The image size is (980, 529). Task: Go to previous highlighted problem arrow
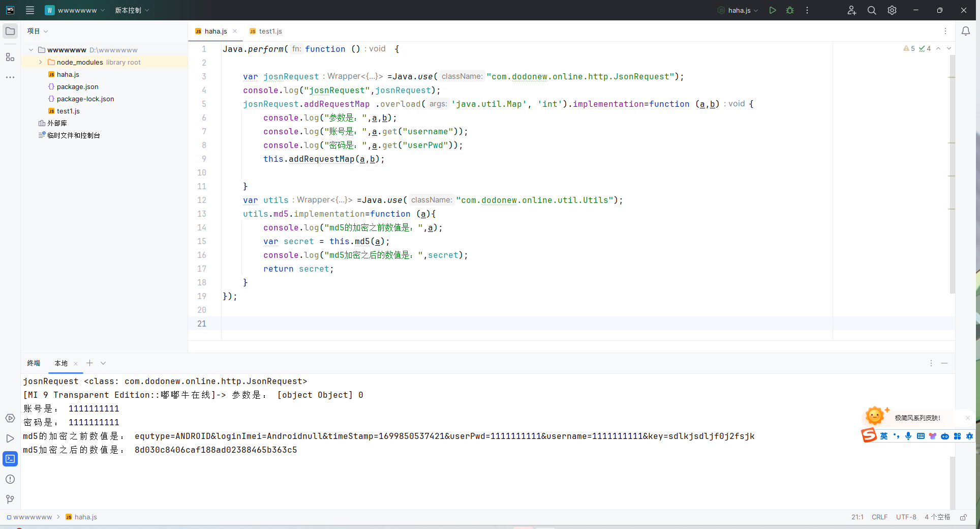938,48
